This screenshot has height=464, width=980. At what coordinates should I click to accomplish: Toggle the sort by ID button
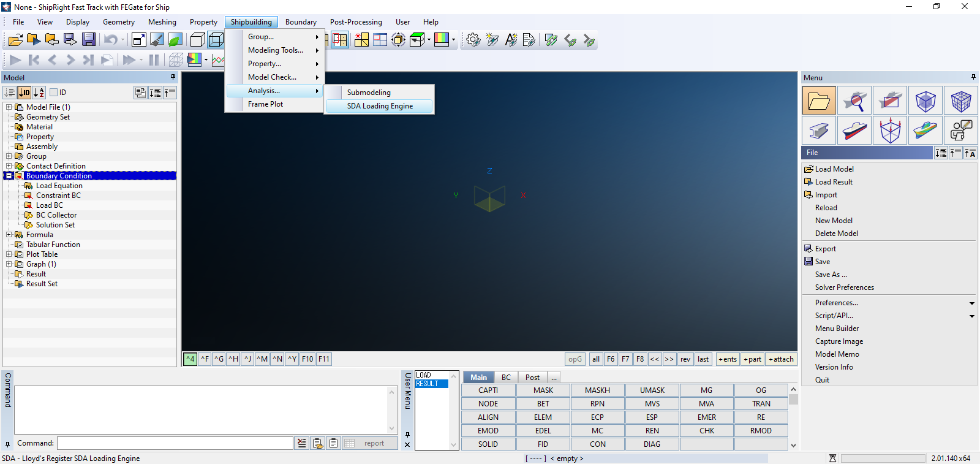tap(24, 93)
